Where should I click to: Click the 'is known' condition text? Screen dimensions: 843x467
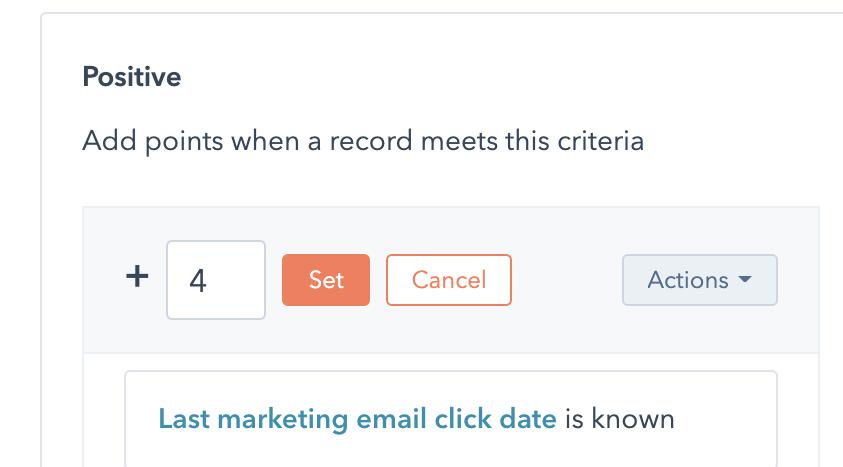tap(619, 418)
